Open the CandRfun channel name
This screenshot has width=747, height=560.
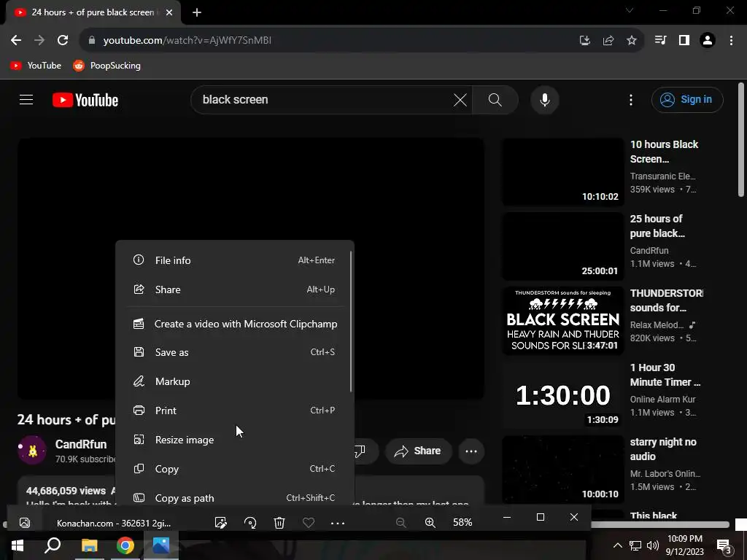click(81, 444)
